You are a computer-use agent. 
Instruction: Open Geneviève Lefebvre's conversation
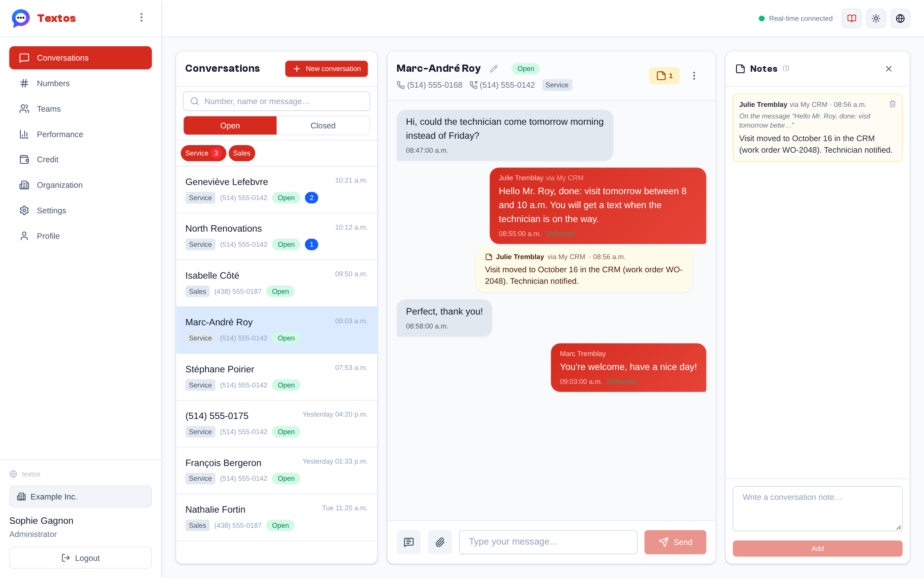point(276,190)
